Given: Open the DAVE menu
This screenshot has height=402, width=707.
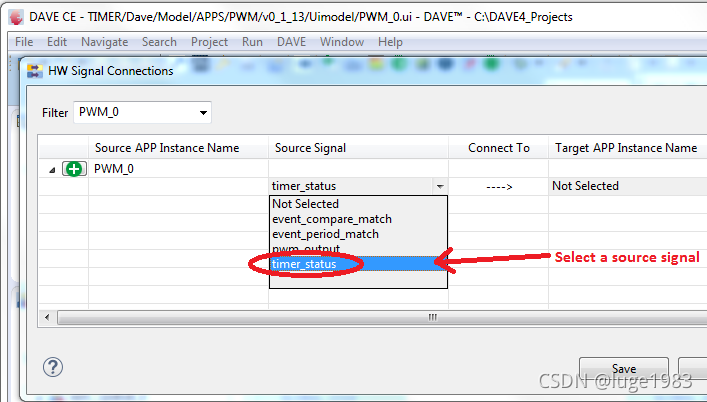Looking at the screenshot, I should point(291,42).
